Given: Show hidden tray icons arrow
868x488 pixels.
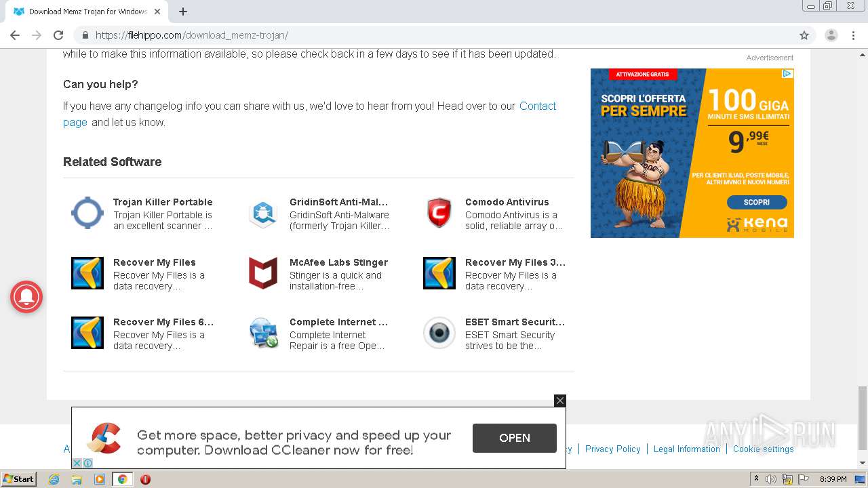Looking at the screenshot, I should (756, 479).
